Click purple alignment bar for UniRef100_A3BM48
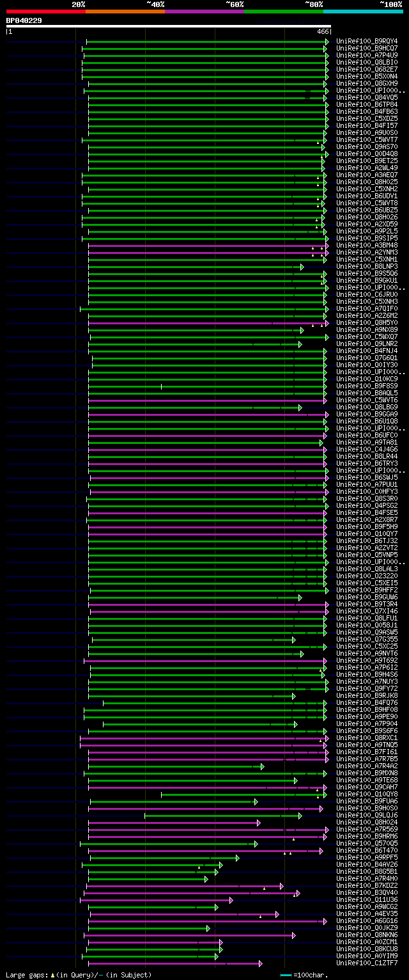Image resolution: width=409 pixels, height=980 pixels. 208,246
